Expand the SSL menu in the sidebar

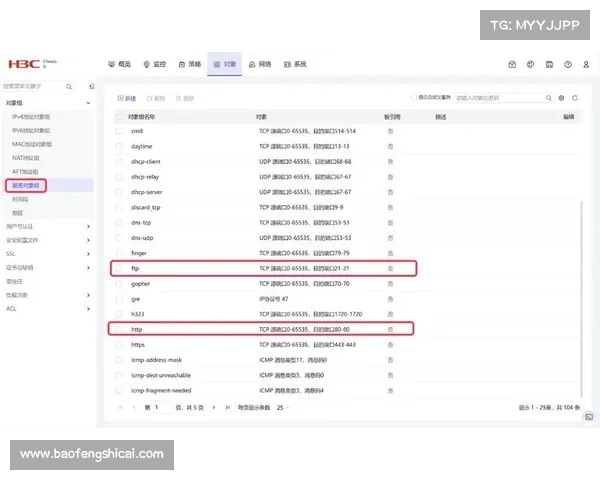click(88, 254)
